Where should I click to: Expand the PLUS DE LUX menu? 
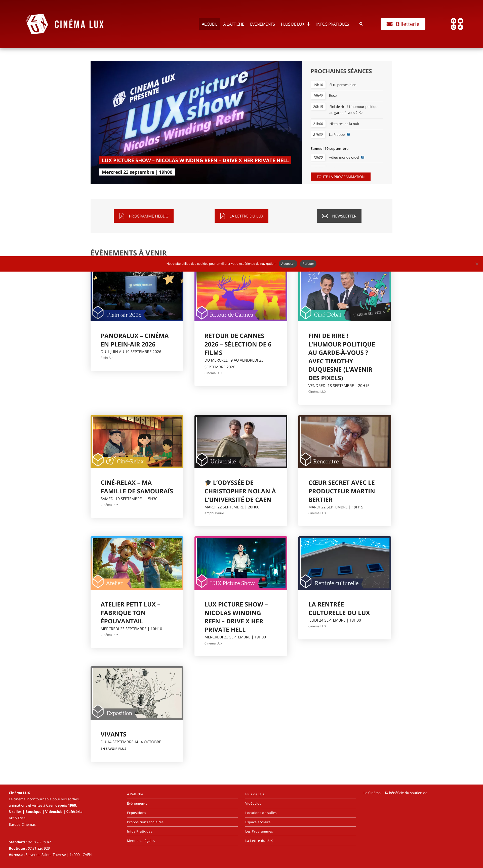[x=295, y=24]
